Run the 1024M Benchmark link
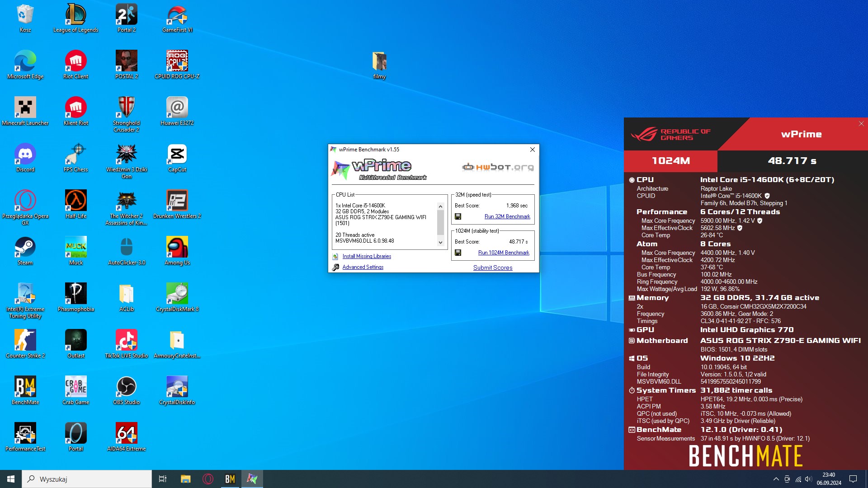This screenshot has width=868, height=488. 504,253
